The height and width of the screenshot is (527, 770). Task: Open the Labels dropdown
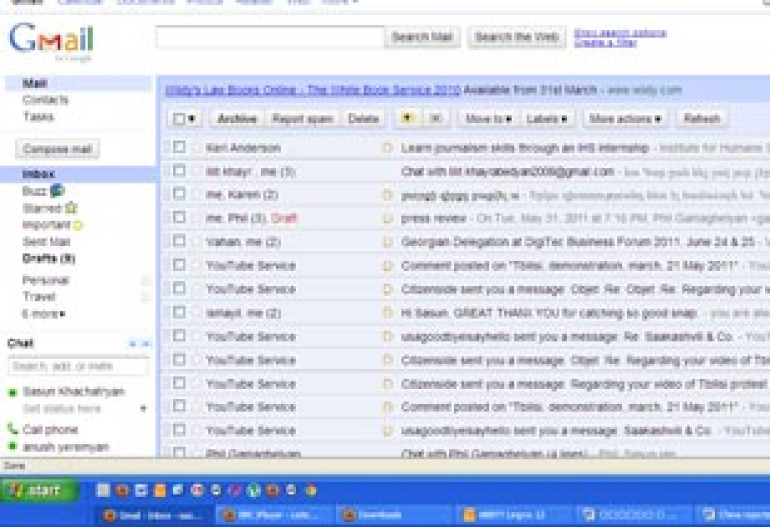(x=547, y=119)
